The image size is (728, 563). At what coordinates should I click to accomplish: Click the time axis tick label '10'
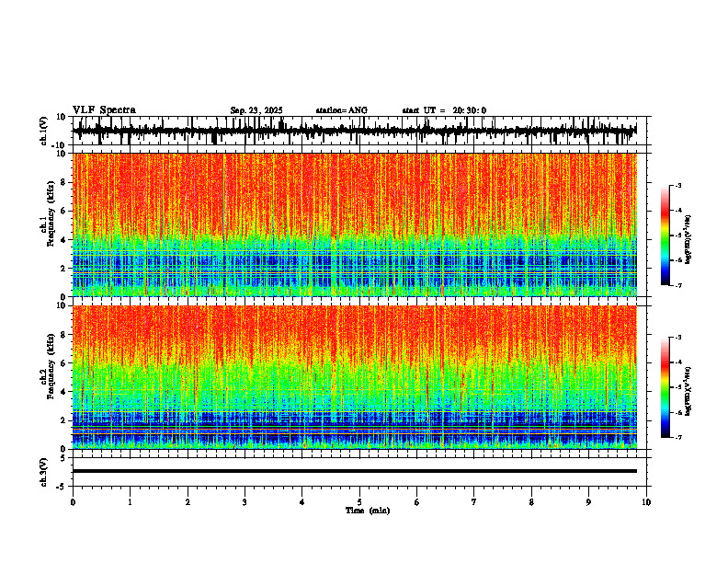point(646,502)
